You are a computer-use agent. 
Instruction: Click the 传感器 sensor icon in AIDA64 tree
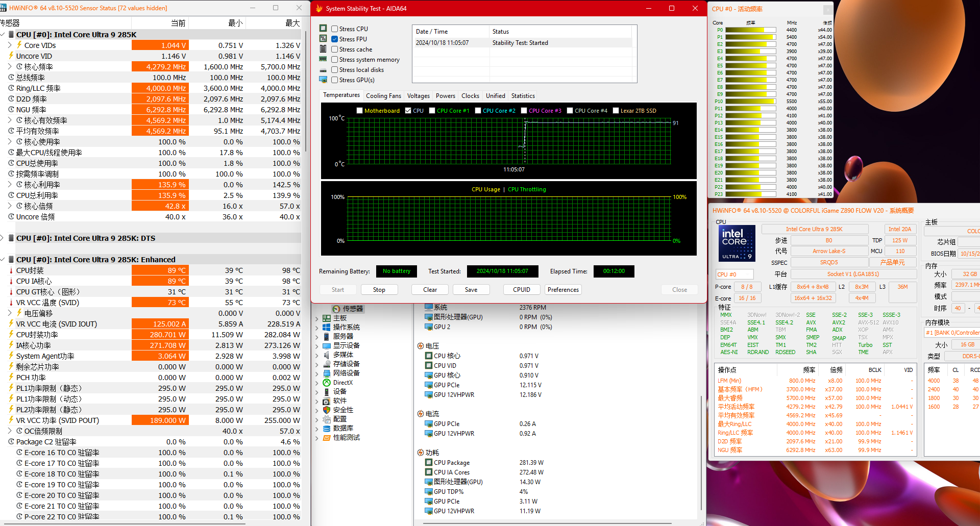click(336, 309)
